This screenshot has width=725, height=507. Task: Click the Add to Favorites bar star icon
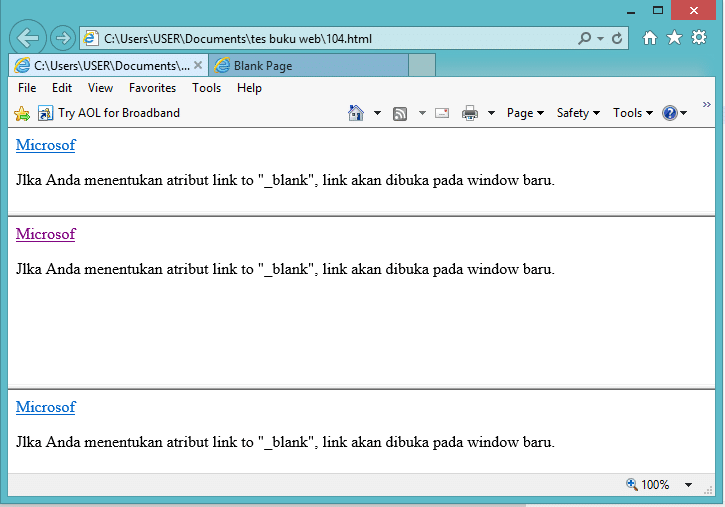(x=22, y=113)
